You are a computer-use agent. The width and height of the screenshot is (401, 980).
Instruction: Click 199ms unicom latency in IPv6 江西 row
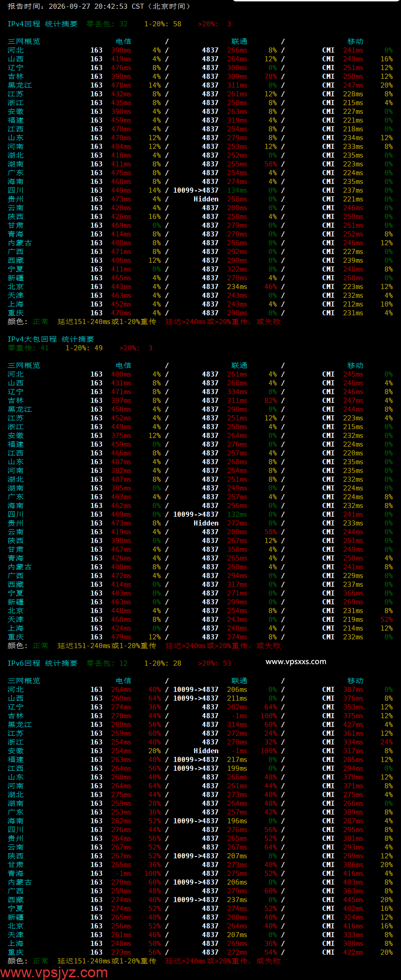tap(237, 768)
